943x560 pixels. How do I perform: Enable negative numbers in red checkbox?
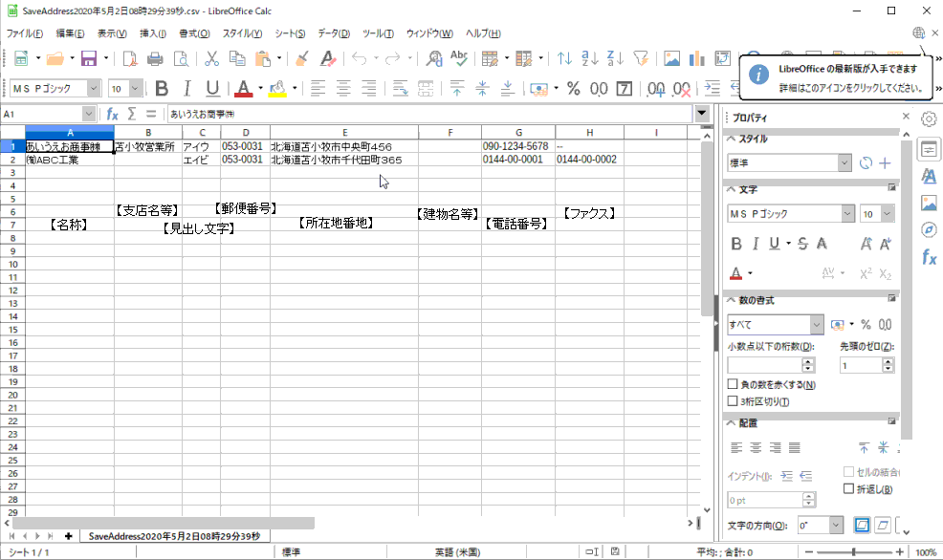click(x=734, y=385)
